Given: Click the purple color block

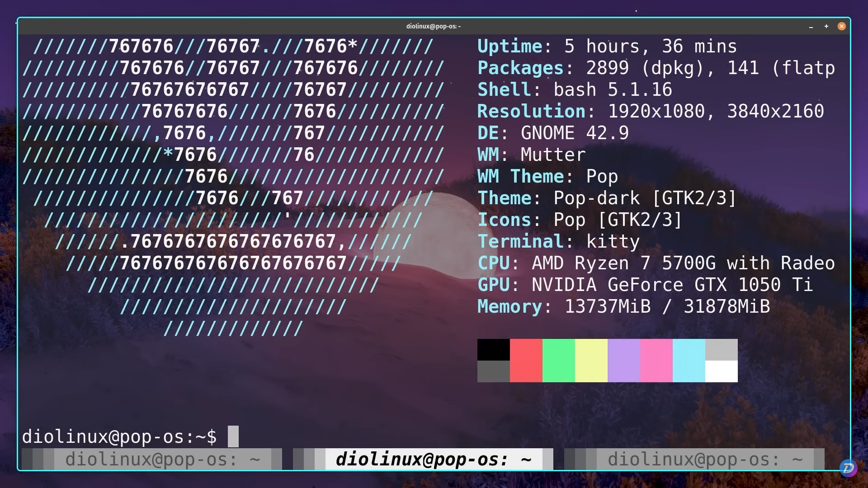Looking at the screenshot, I should 623,360.
